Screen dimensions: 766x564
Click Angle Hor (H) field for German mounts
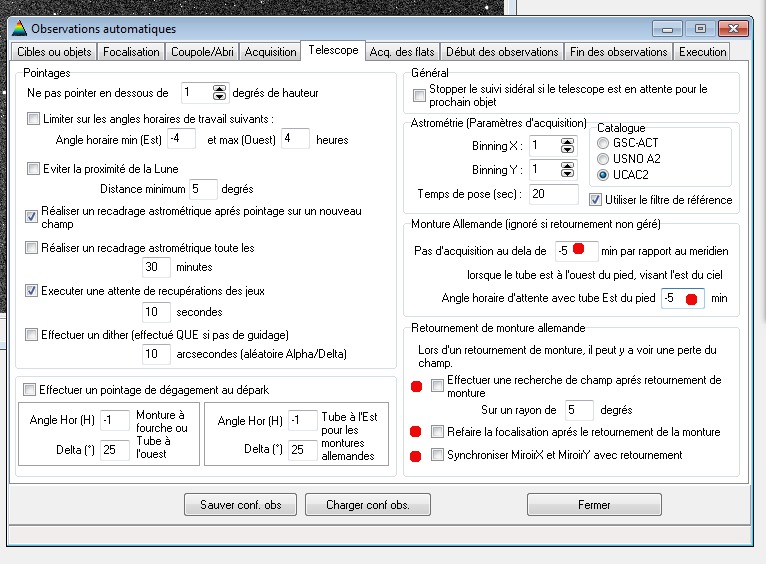(x=303, y=420)
